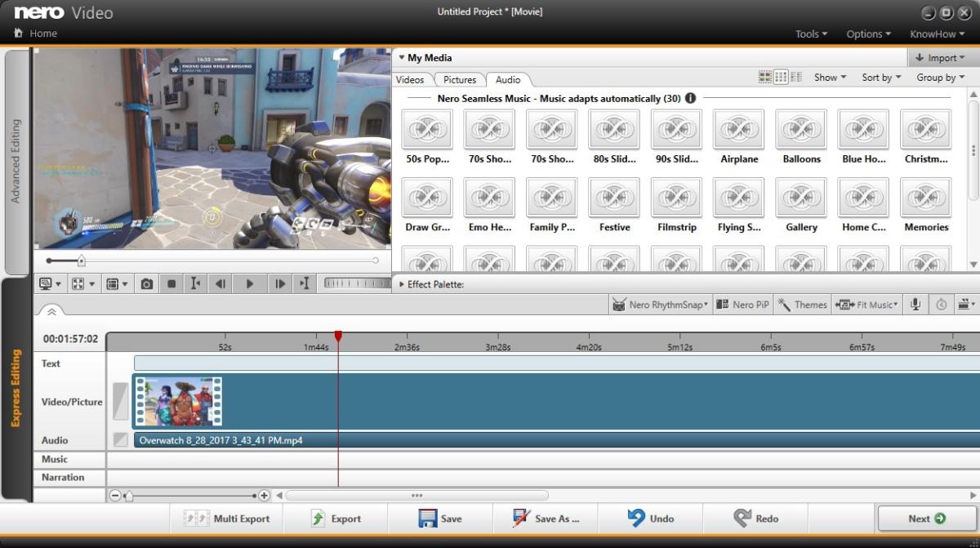This screenshot has width=980, height=548.
Task: Open the Group by dropdown
Action: 940,78
